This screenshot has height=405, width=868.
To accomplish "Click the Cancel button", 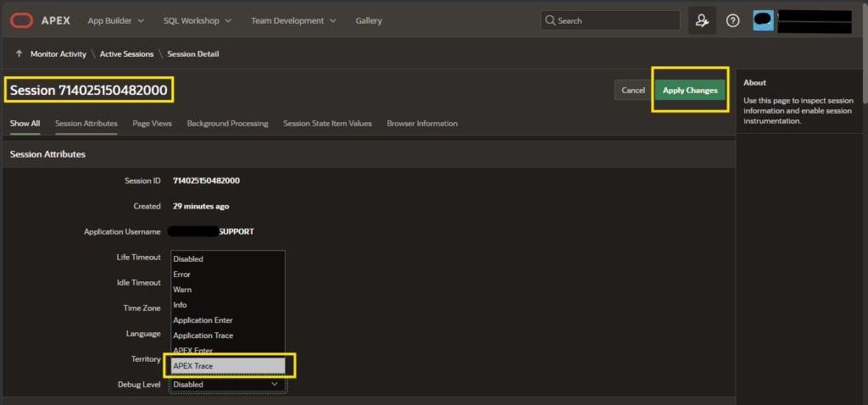I will click(632, 90).
